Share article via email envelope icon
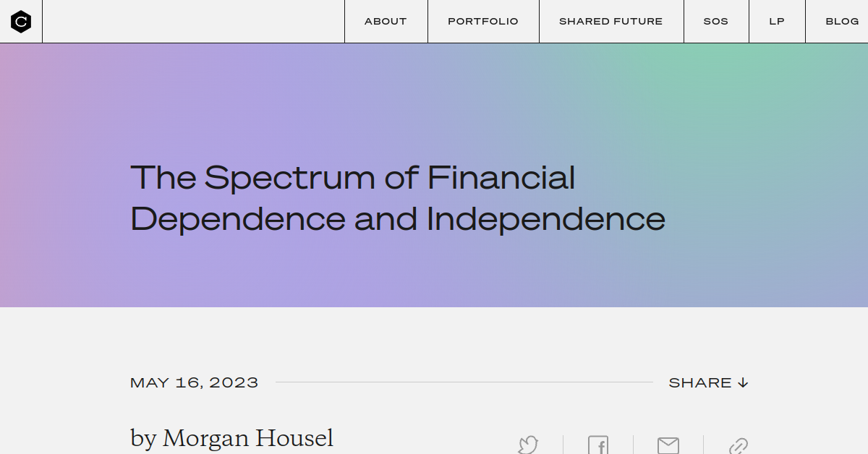This screenshot has height=454, width=868. pos(668,445)
